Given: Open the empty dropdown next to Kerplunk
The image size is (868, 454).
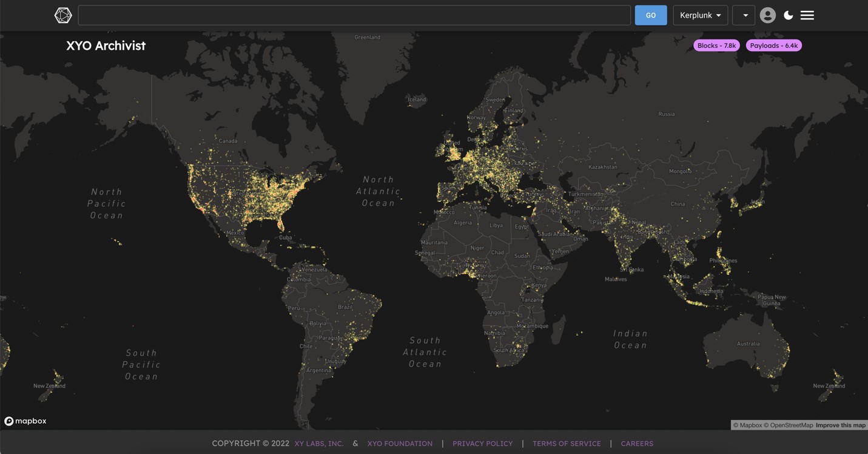Looking at the screenshot, I should tap(744, 15).
